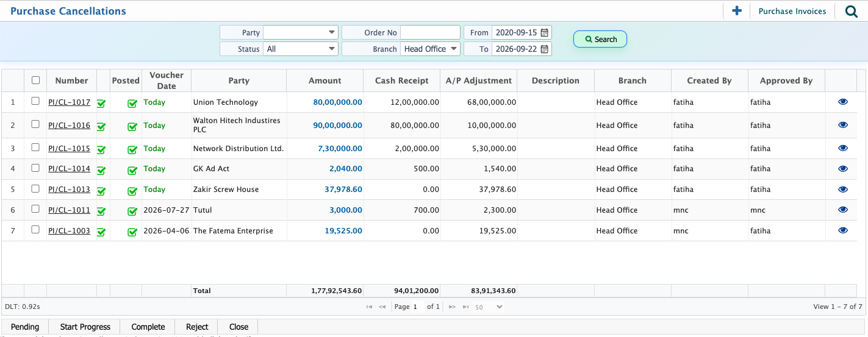Sort by the Party column header
Image resolution: width=868 pixels, height=337 pixels.
[239, 80]
